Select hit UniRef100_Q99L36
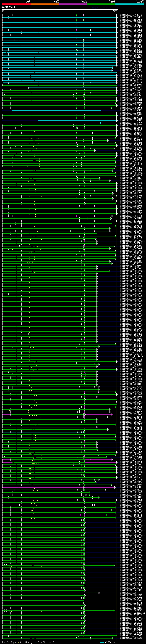Screen dimensions: 146x644 (131, 331)
